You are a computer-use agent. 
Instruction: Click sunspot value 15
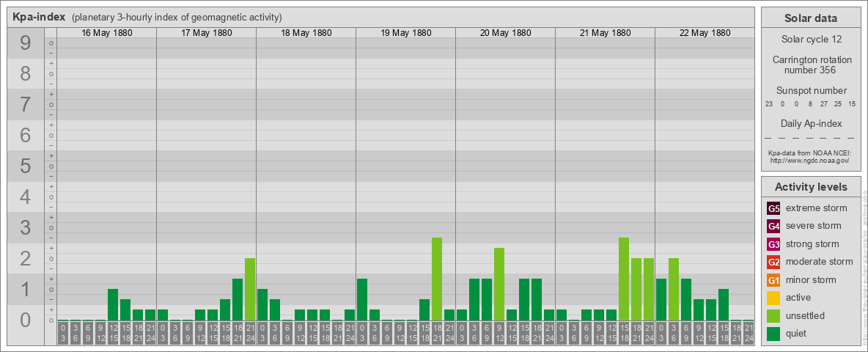click(x=852, y=103)
